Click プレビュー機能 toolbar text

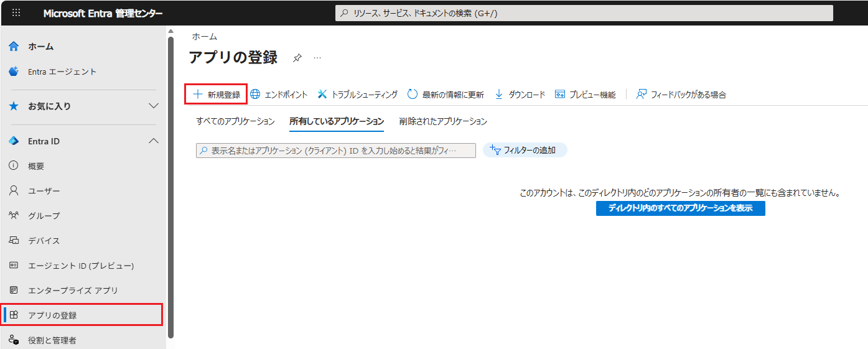coord(592,95)
